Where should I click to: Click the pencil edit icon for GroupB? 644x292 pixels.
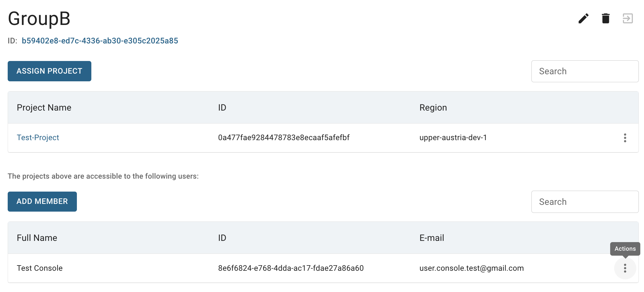[x=583, y=18]
